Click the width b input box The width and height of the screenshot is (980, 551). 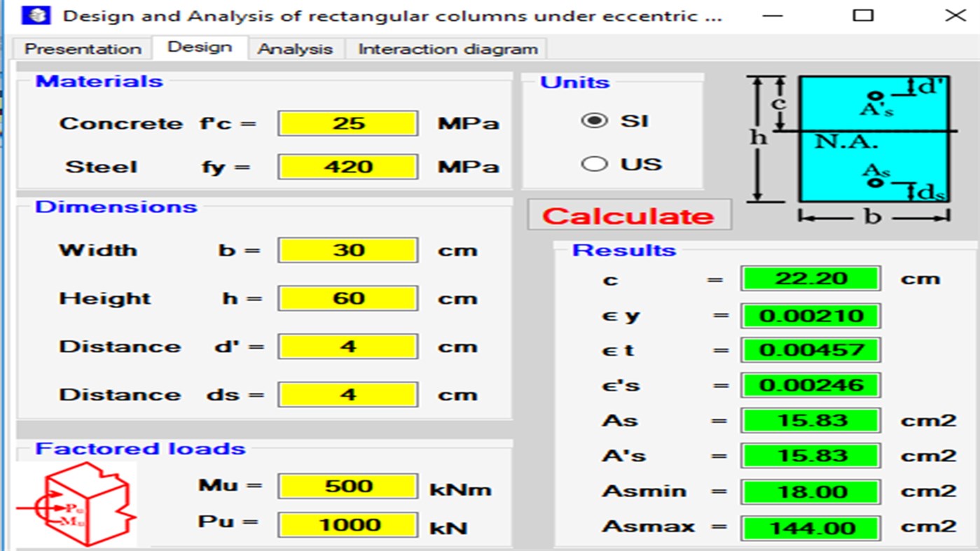pyautogui.click(x=347, y=249)
